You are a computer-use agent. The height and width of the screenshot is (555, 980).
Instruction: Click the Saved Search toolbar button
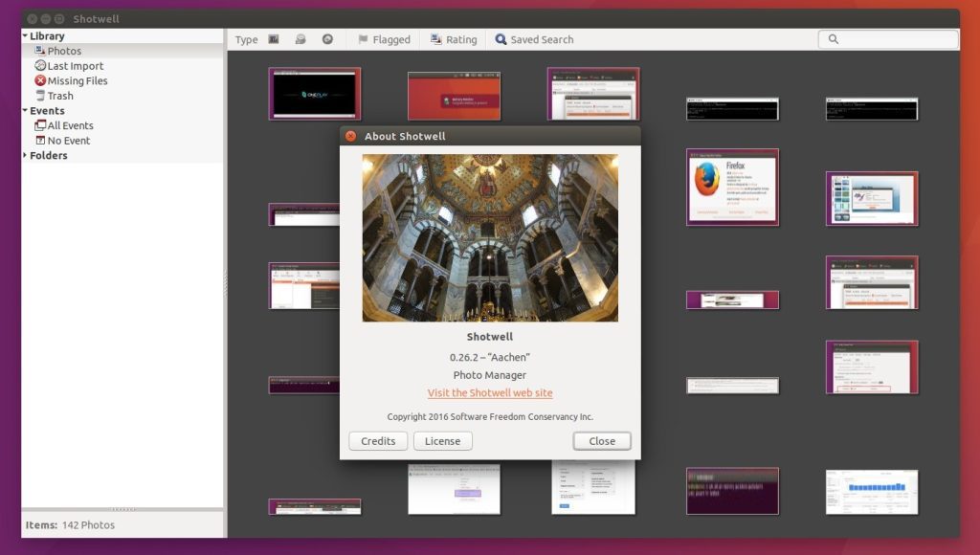click(x=534, y=39)
